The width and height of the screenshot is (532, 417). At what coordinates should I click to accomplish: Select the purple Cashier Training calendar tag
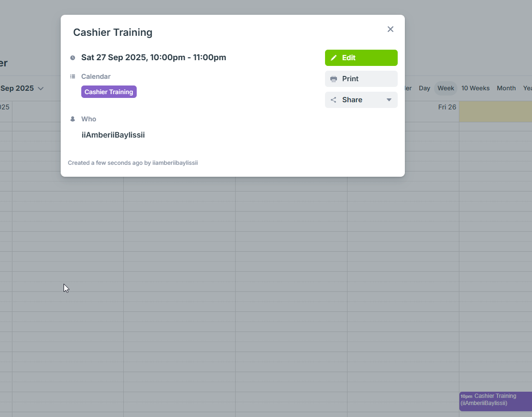pyautogui.click(x=109, y=92)
